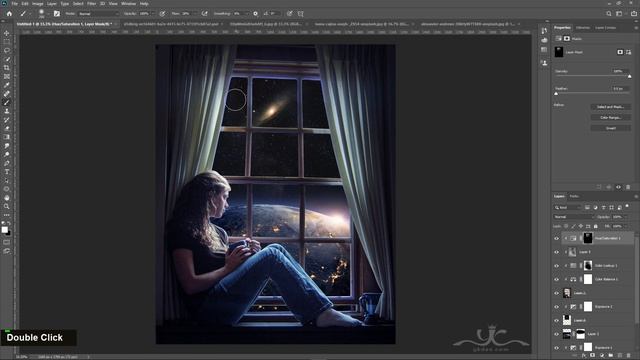Open the Smoothing dropdown arrow
The image size is (640, 360).
click(x=247, y=13)
